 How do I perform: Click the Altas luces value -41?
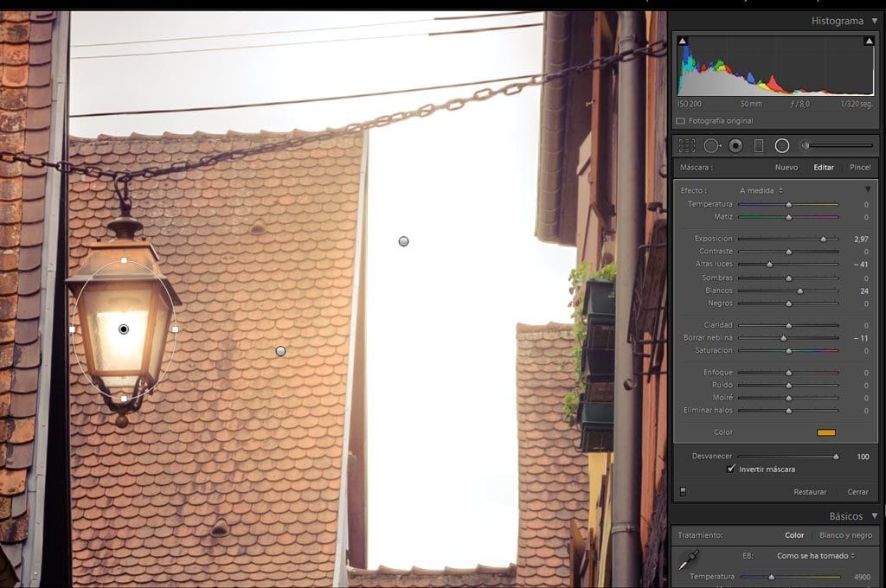tap(860, 265)
